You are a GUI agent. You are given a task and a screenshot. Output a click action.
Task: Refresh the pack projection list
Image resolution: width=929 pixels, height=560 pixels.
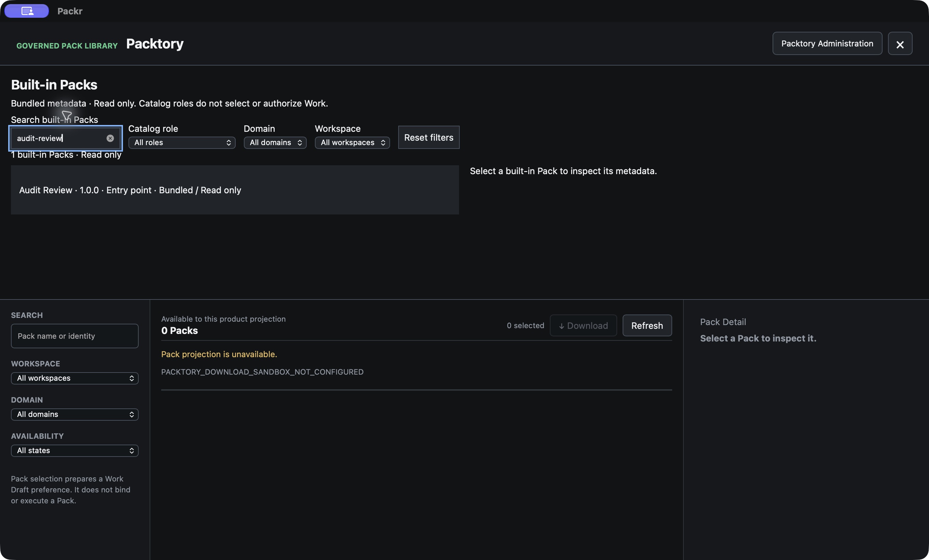[647, 326]
